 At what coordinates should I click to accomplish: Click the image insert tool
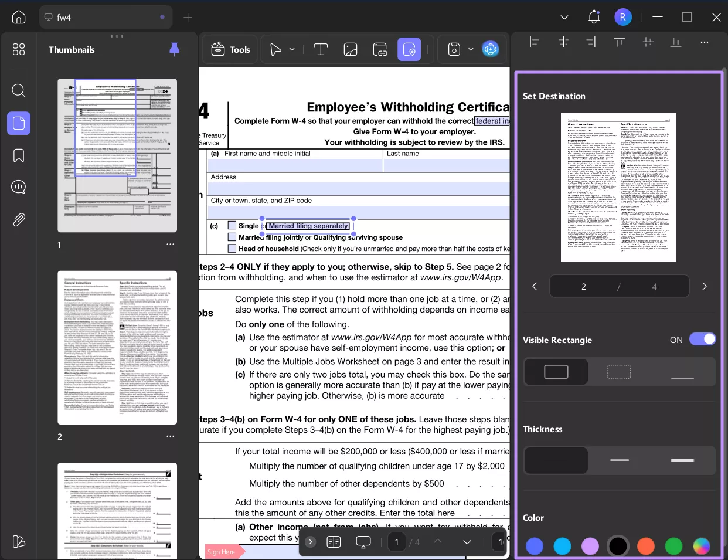click(351, 50)
